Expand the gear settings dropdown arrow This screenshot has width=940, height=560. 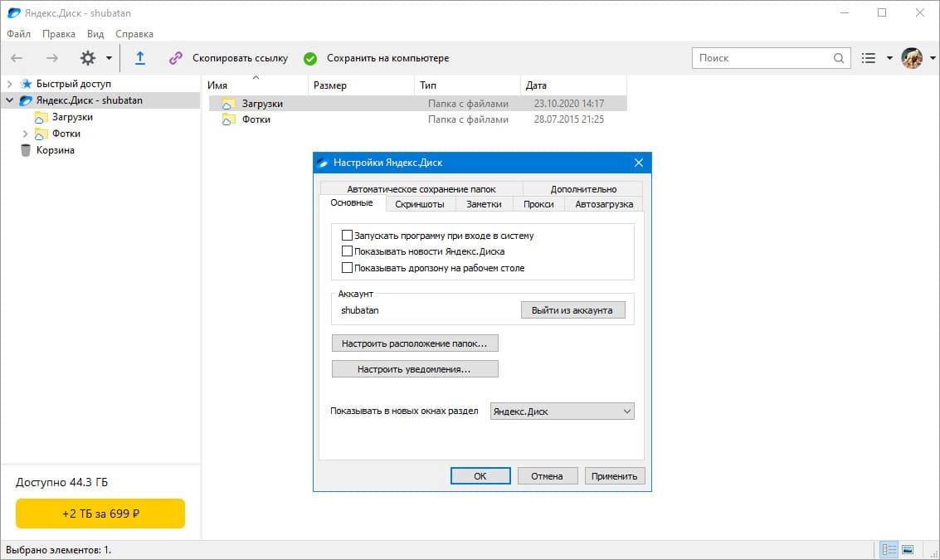point(110,58)
